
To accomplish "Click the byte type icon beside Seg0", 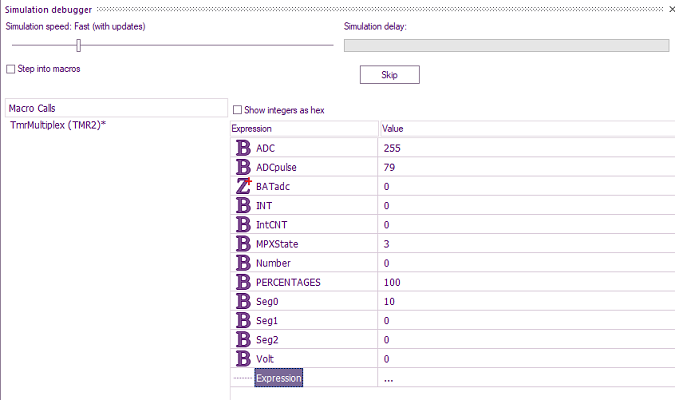I will pyautogui.click(x=243, y=301).
